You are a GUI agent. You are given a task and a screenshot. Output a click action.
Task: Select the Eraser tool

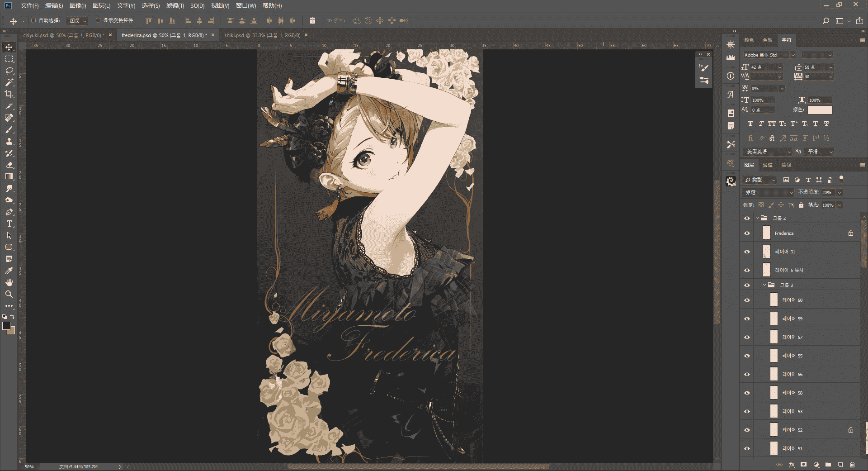[9, 165]
